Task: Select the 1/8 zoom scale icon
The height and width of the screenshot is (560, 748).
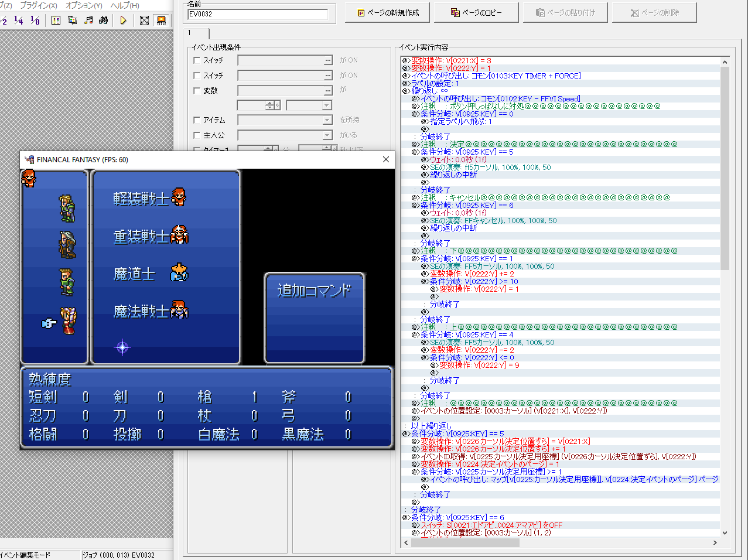Action: tap(35, 21)
